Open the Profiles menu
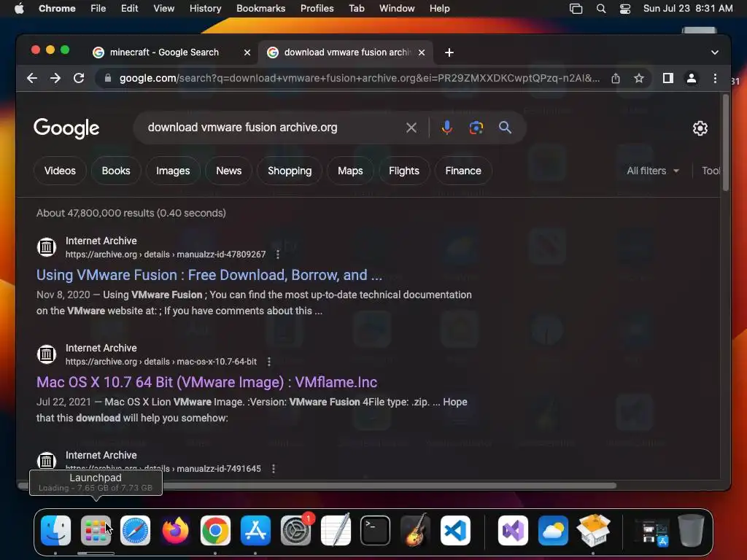The width and height of the screenshot is (747, 560). coord(317,9)
